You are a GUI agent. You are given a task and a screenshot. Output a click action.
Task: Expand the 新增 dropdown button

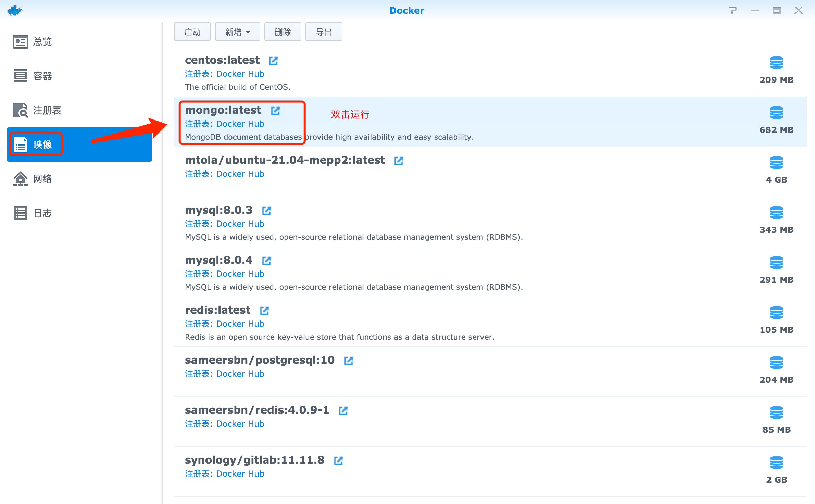click(x=237, y=32)
